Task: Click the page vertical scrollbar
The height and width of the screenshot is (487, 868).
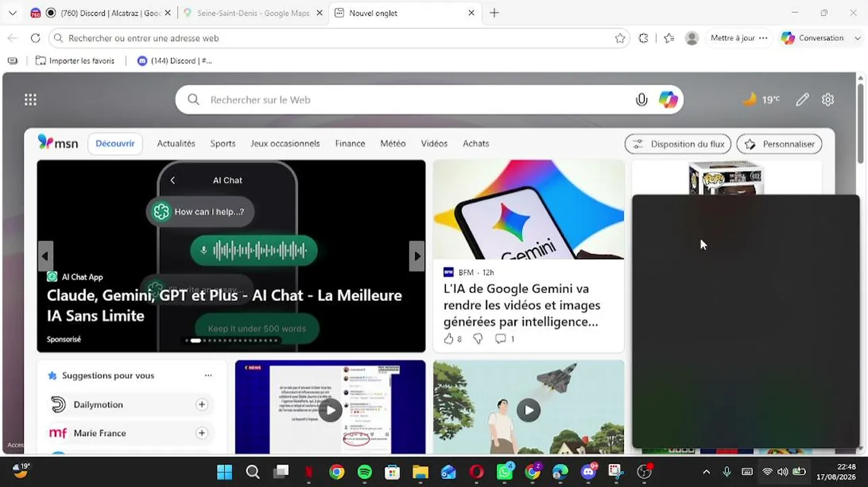Action: (861, 122)
